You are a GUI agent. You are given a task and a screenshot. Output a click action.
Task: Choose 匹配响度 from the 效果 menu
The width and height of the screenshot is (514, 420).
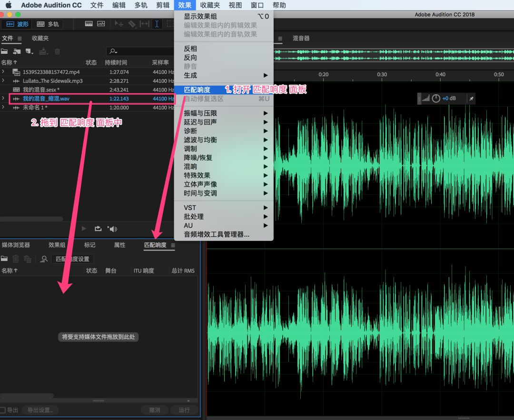click(197, 90)
